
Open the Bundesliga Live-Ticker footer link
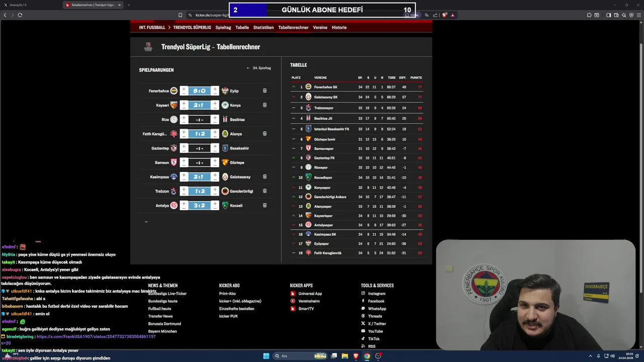point(168,294)
